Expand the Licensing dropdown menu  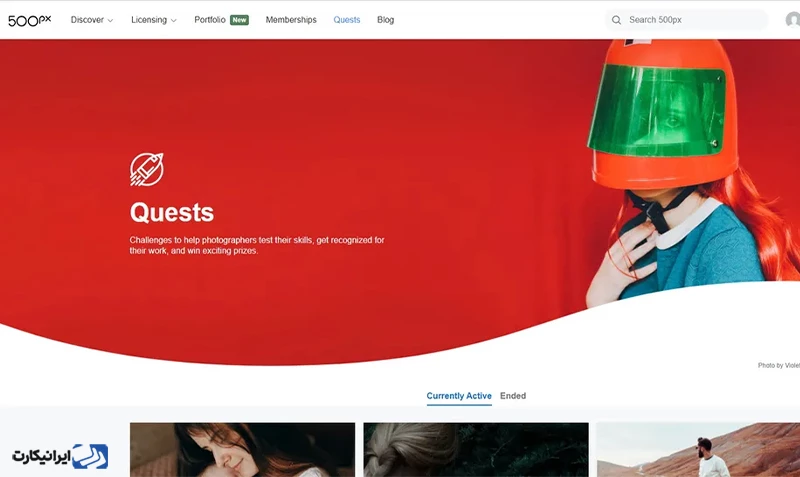tap(154, 20)
